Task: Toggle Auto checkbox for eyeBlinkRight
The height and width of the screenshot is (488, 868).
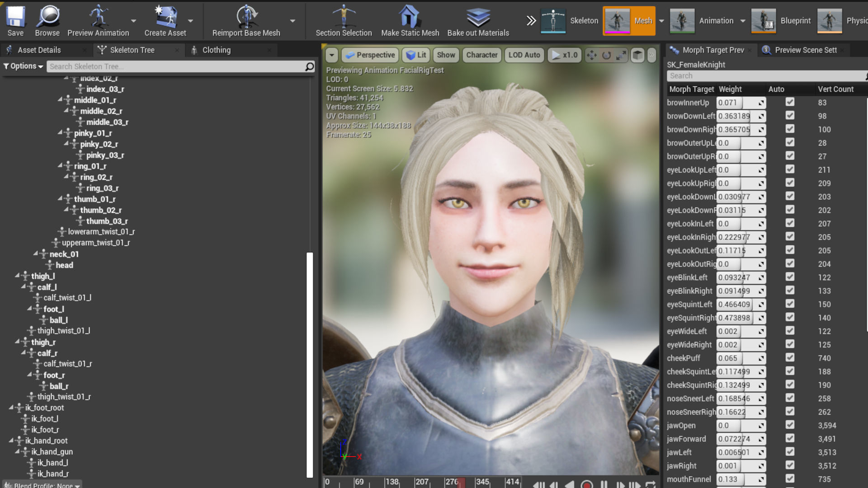Action: [x=790, y=291]
